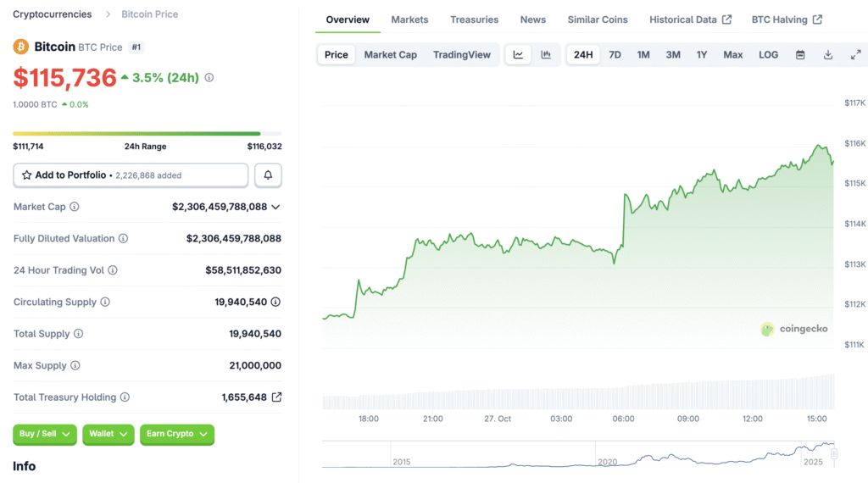Switch chart to Market Cap view
Image resolution: width=868 pixels, height=483 pixels.
point(390,55)
